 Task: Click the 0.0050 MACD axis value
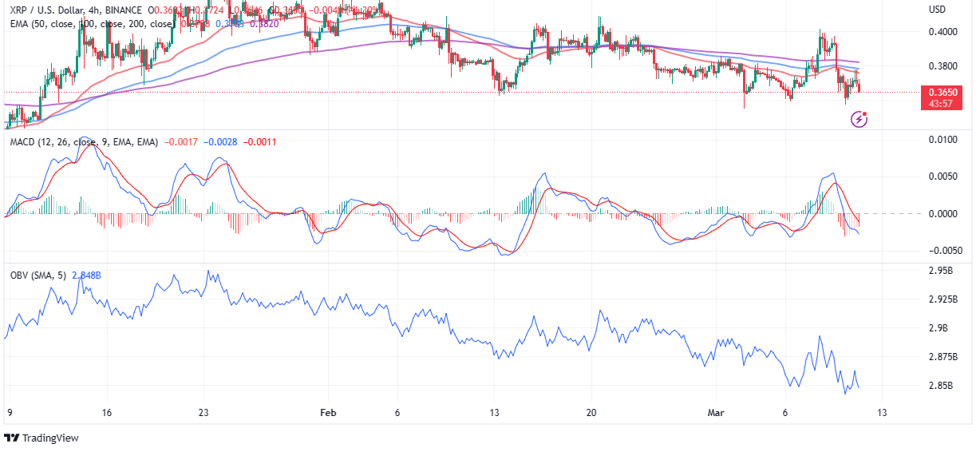click(x=942, y=176)
